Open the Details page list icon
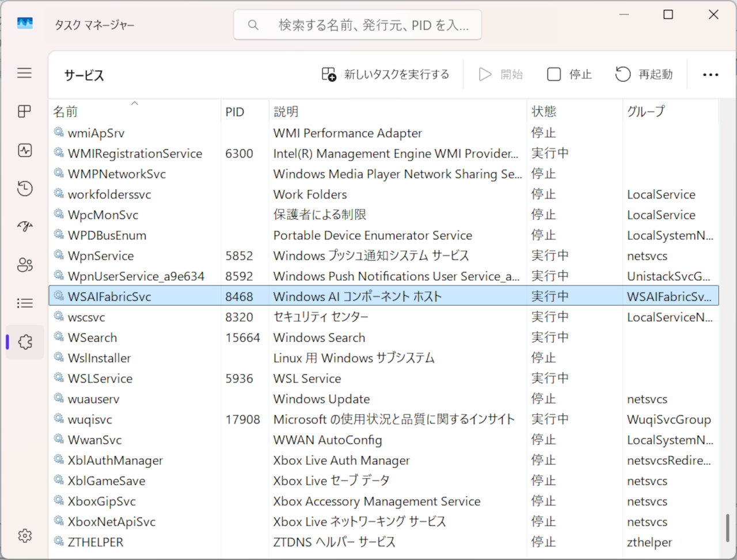 (x=24, y=303)
